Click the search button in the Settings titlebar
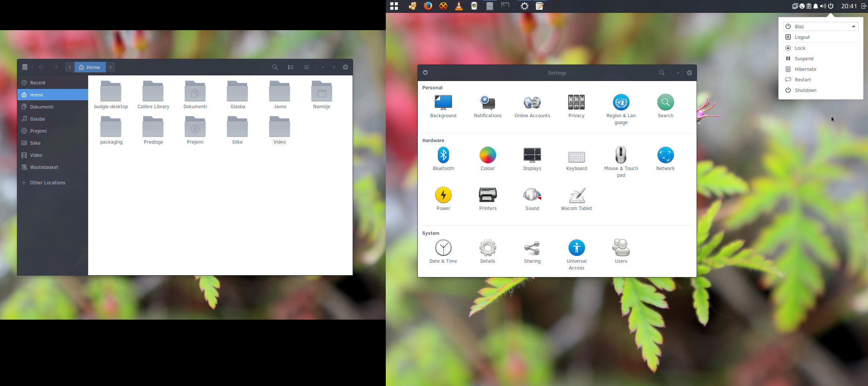The width and height of the screenshot is (868, 386). [662, 73]
